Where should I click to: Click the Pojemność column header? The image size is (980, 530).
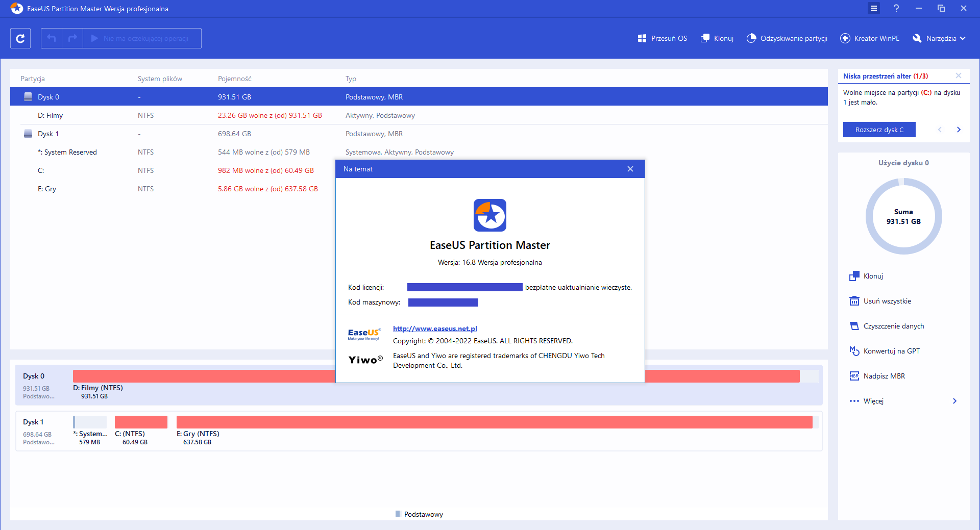pyautogui.click(x=235, y=79)
